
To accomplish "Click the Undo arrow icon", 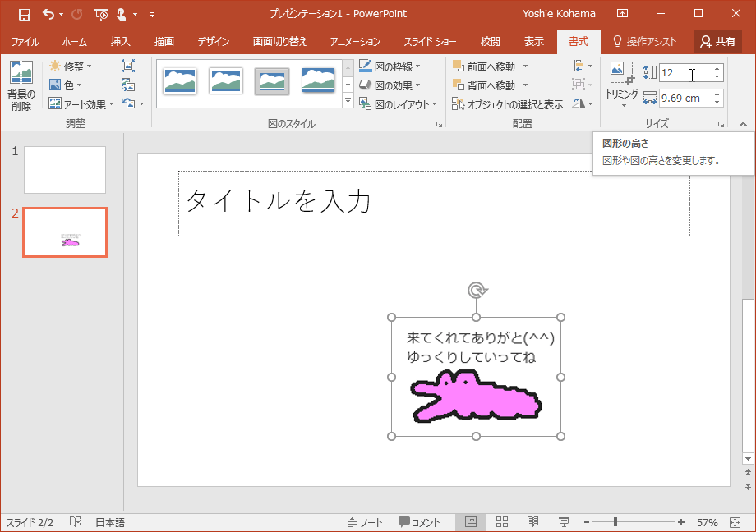I will [48, 14].
